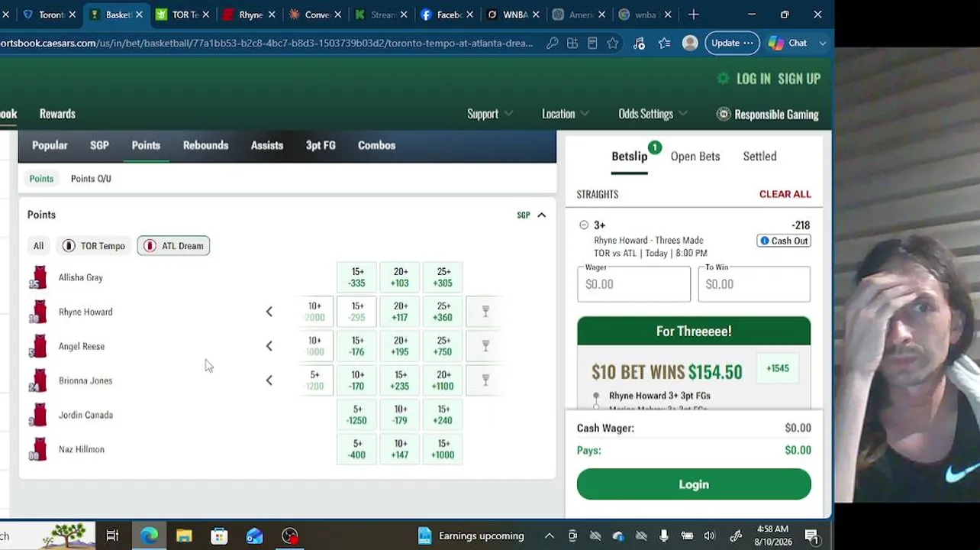980x550 pixels.
Task: Filter points list by TOR Tempo
Action: click(94, 246)
